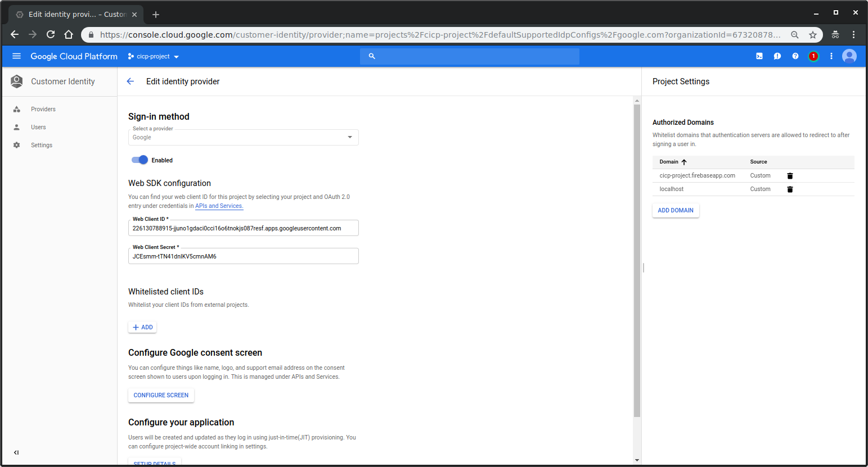This screenshot has width=868, height=467.
Task: Click the Sign-in method heading
Action: 159,116
